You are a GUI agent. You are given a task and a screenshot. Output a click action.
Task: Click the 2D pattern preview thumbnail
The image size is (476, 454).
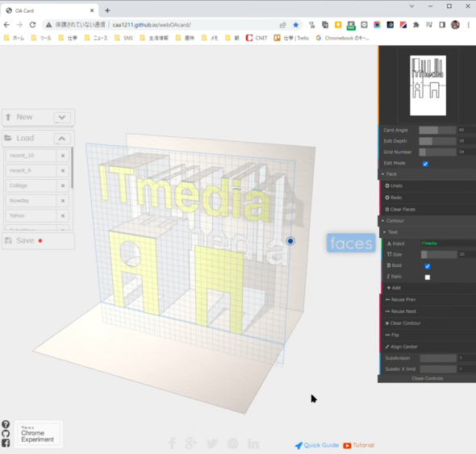tap(428, 85)
